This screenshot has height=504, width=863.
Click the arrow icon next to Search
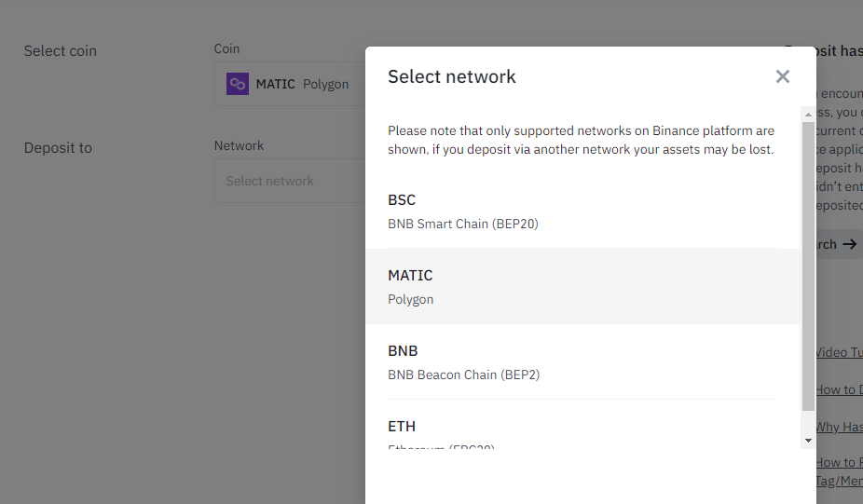849,244
